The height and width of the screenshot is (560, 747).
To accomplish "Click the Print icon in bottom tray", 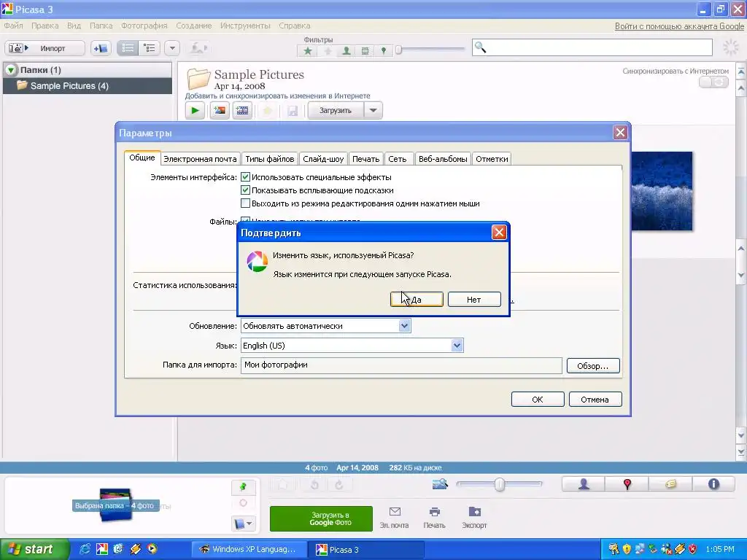I will point(435,512).
